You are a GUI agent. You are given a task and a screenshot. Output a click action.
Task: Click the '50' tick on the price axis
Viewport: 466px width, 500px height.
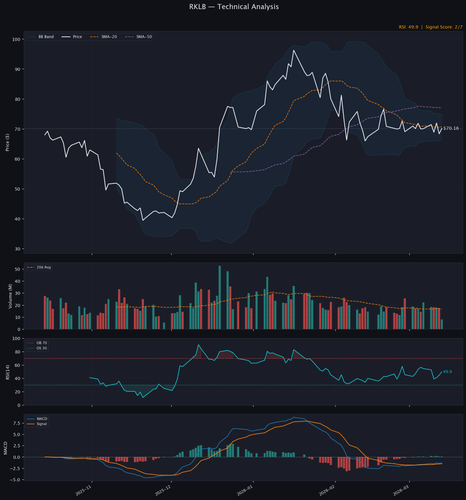tap(17, 189)
